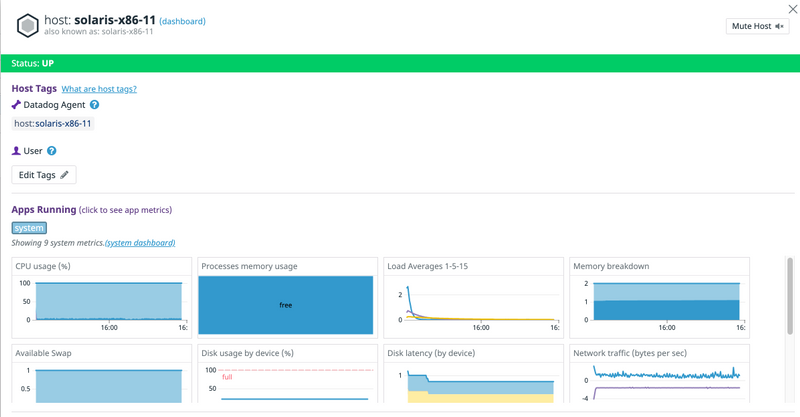Click the purple User person icon
The width and height of the screenshot is (800, 417).
[x=16, y=151]
